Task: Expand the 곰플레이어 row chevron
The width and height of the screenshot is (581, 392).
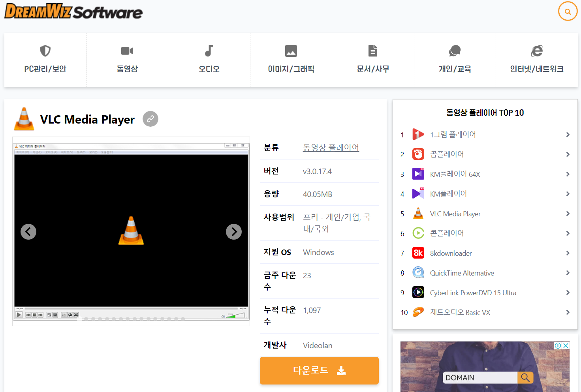Action: pos(568,154)
